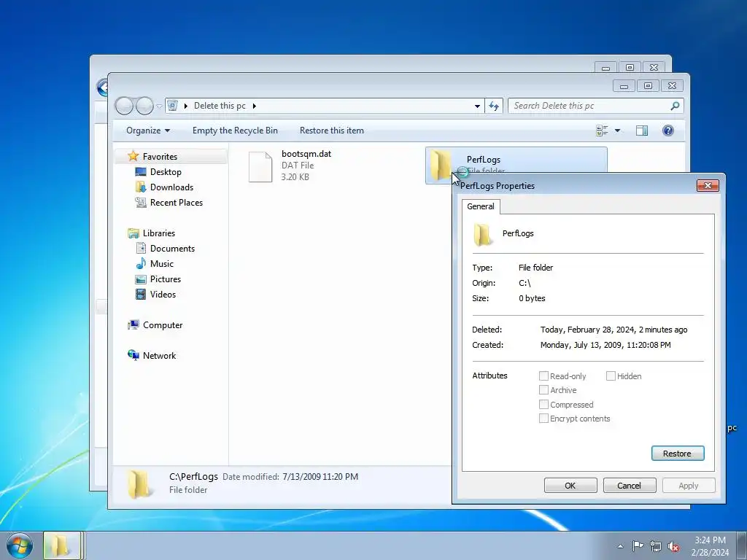Click the search magnifier icon

[675, 106]
